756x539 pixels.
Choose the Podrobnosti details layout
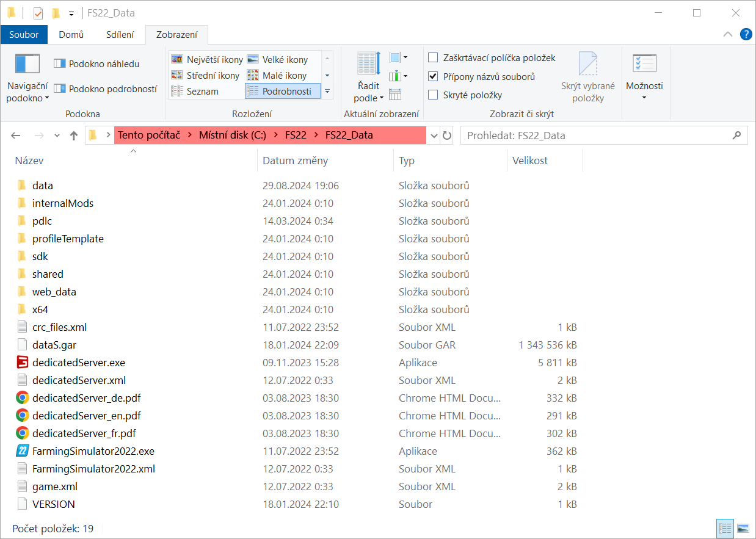coord(283,91)
